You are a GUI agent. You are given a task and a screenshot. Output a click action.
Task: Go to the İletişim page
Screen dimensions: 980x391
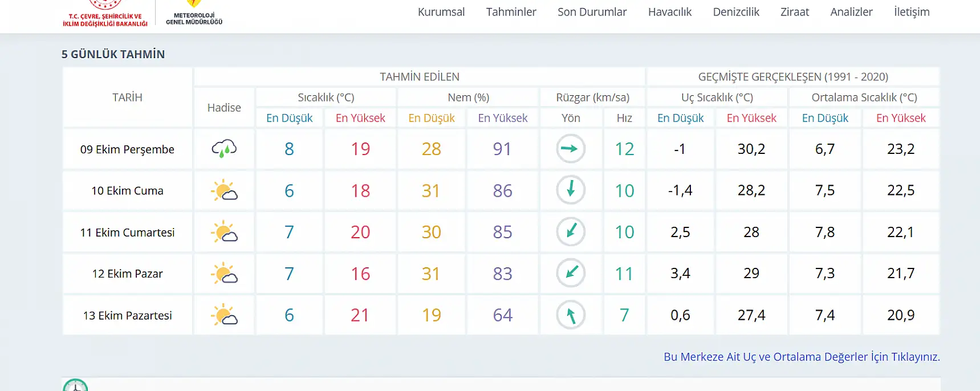coord(912,12)
